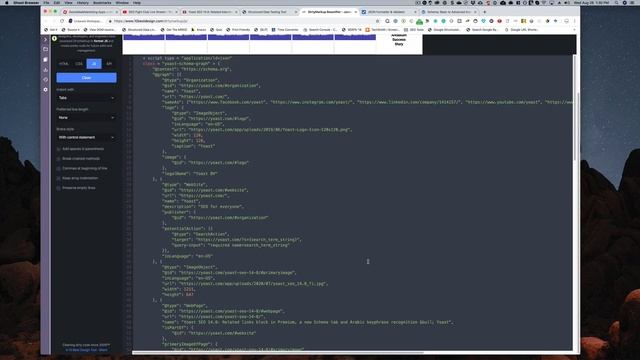This screenshot has height=360, width=640.
Task: Click the red circle extension icon
Action: pyautogui.click(x=499, y=21)
